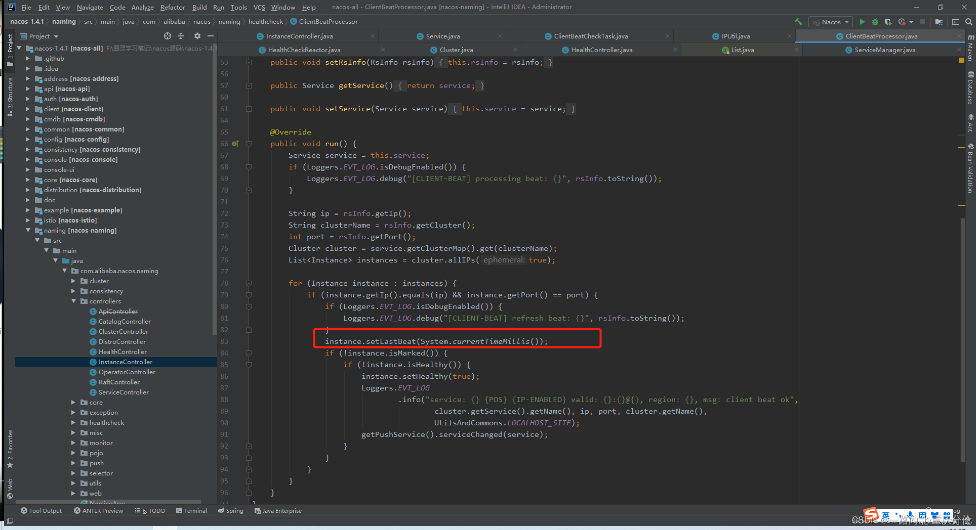Image resolution: width=980 pixels, height=530 pixels.
Task: Expand the folded setRsInfo method at line 53
Action: pyautogui.click(x=249, y=62)
